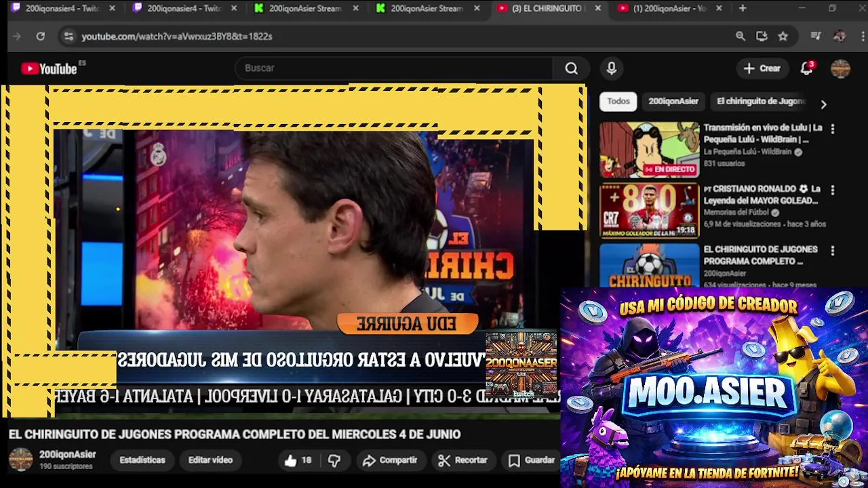Bookmark this page with the star icon

tap(783, 37)
